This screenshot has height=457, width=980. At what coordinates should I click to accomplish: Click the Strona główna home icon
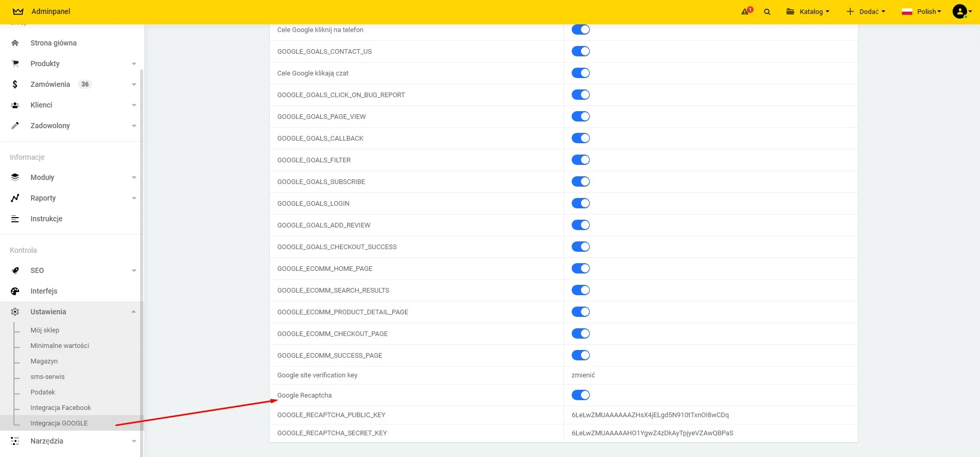click(15, 43)
